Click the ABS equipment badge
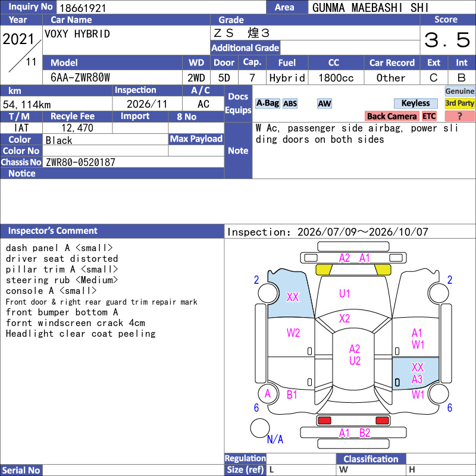This screenshot has width=476, height=476. coord(290,104)
